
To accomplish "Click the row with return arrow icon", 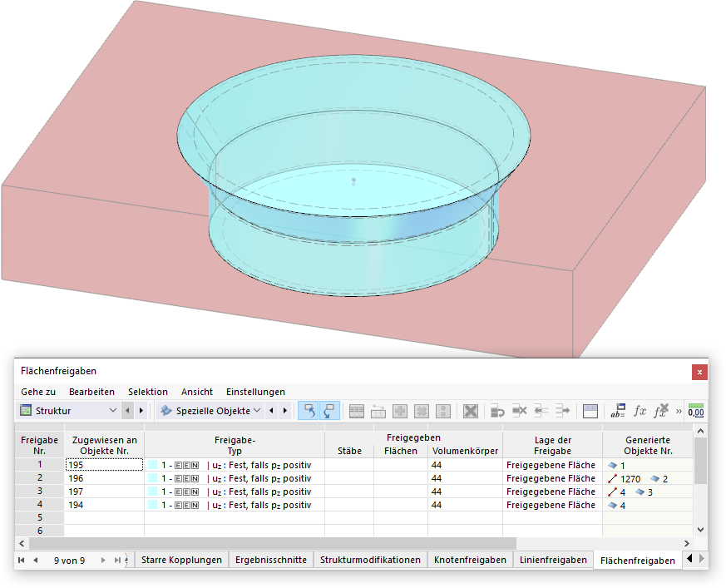I will tap(497, 411).
